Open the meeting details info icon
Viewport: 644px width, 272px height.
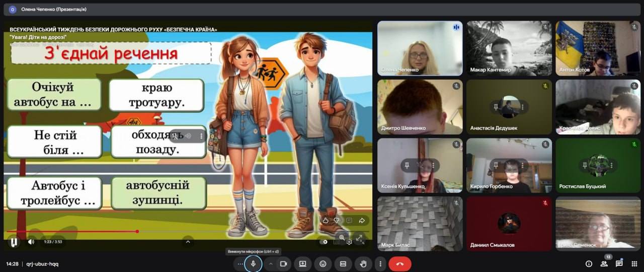[589, 263]
